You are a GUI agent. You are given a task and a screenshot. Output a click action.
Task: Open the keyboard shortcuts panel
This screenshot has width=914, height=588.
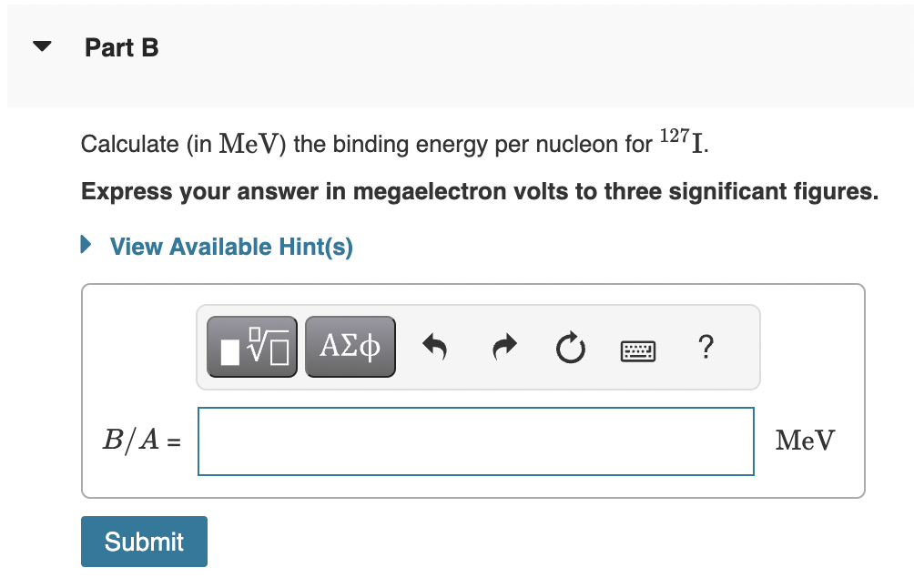click(x=637, y=346)
